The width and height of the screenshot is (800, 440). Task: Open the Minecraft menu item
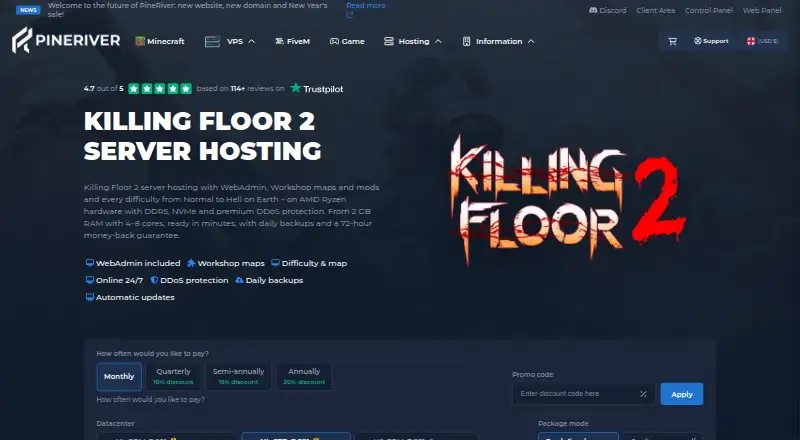[160, 41]
